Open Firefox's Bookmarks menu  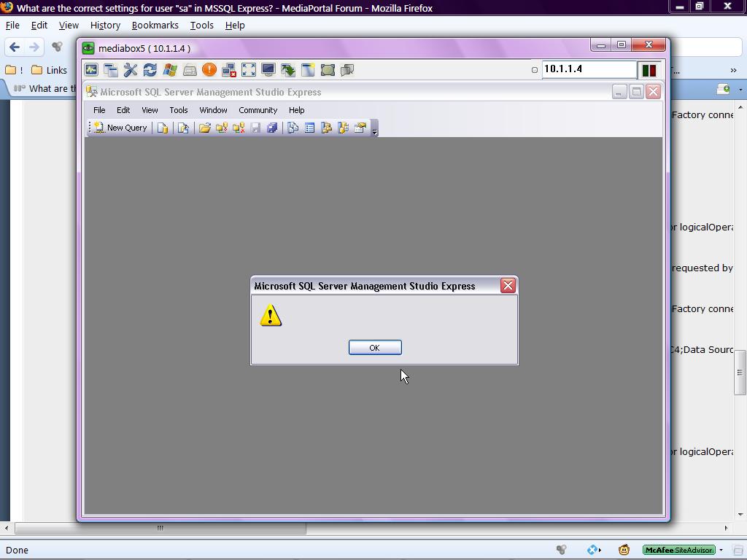pyautogui.click(x=155, y=26)
